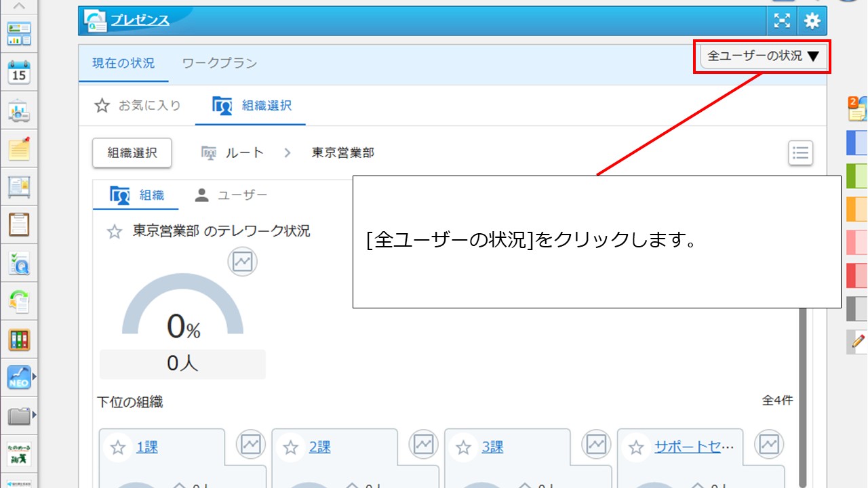Open the 全ユーザーの状況 dropdown
868x488 pixels.
764,56
